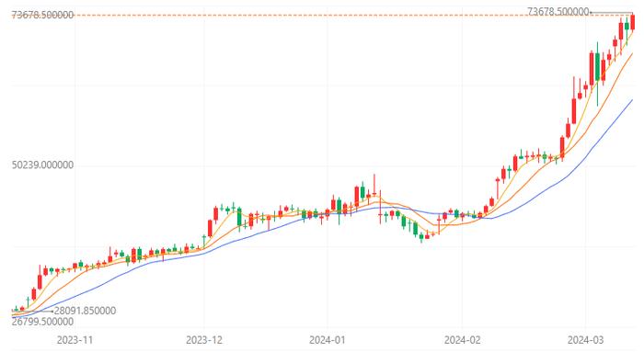The width and height of the screenshot is (644, 352).
Task: Select the 2024-03 date axis label
Action: click(585, 340)
